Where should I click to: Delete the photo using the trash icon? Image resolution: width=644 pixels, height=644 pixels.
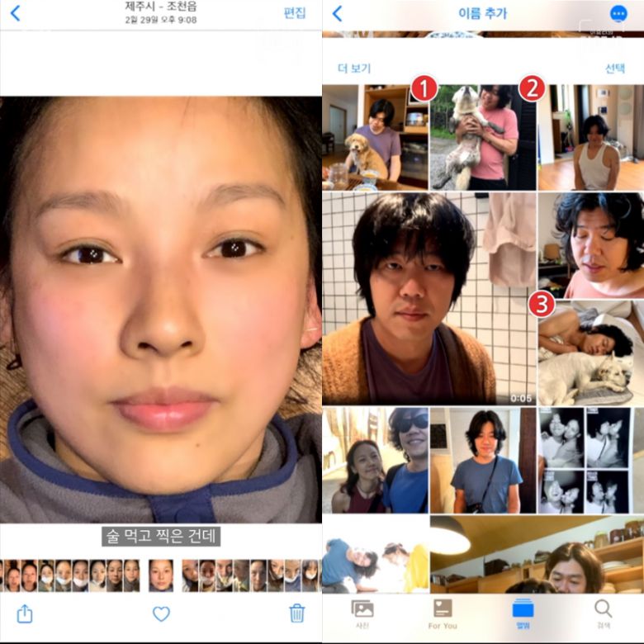[297, 613]
